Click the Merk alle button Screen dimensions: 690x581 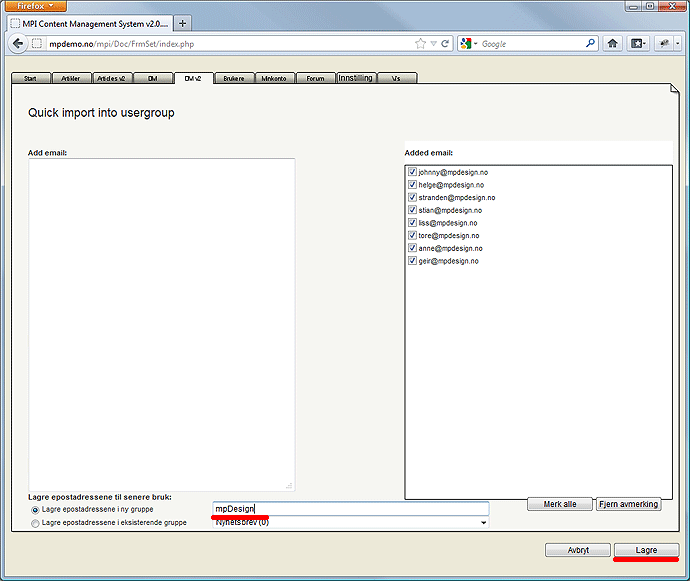pos(560,504)
